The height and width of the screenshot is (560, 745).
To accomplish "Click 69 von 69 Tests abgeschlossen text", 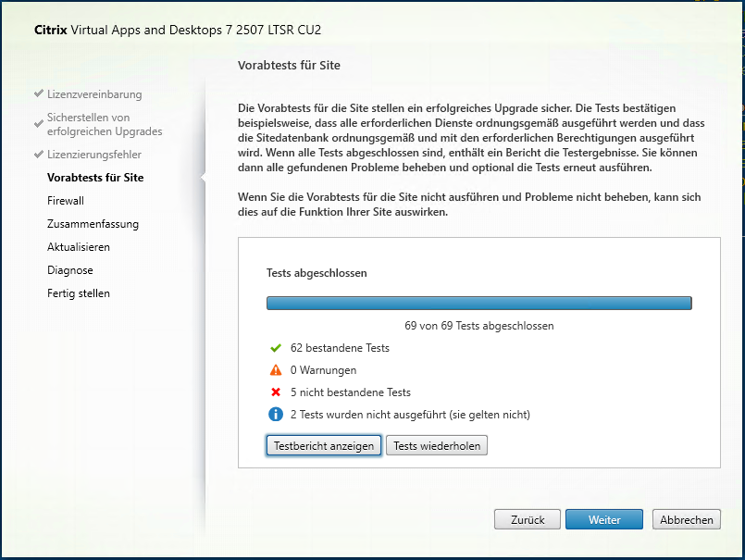I will [479, 326].
